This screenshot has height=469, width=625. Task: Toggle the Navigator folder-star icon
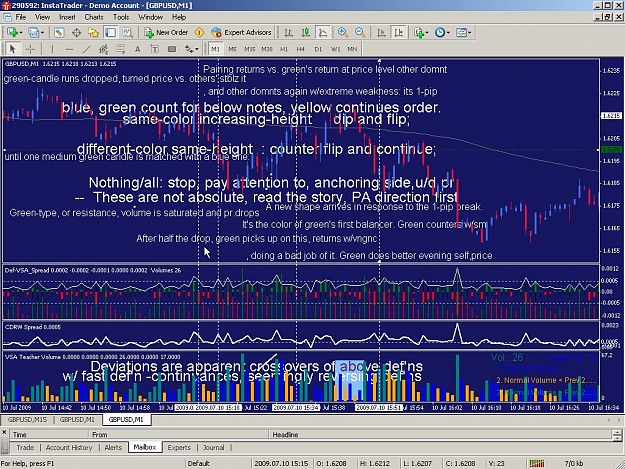click(93, 32)
